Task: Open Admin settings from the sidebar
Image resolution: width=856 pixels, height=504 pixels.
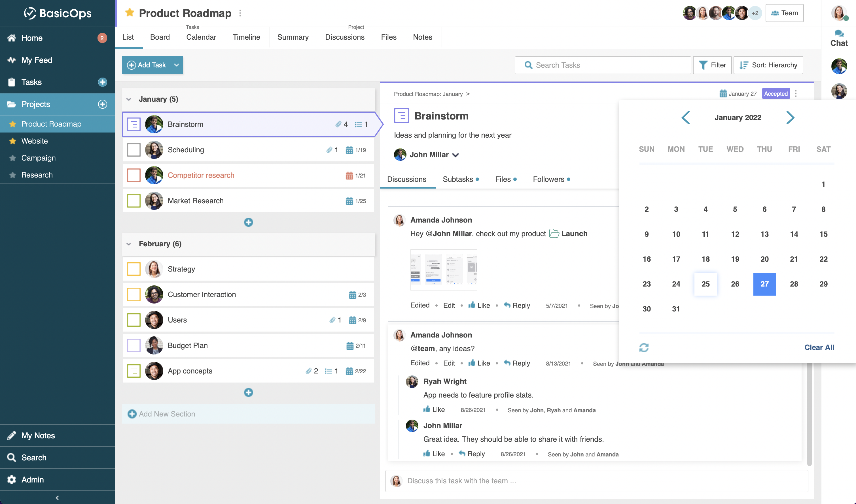Action: 32,479
